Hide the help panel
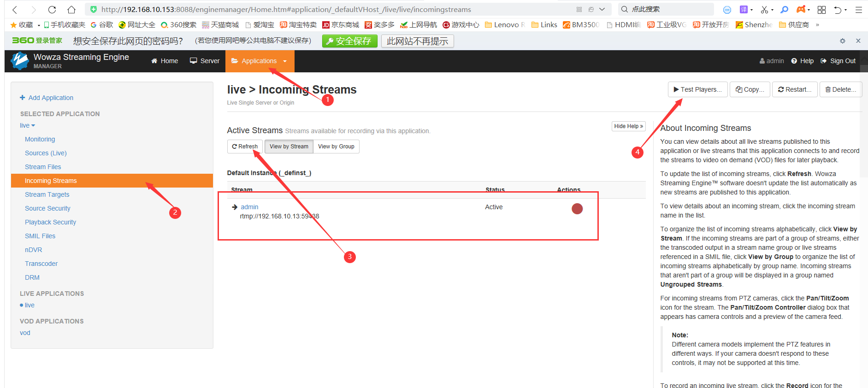Screen dimensions: 868x388 click(628, 126)
